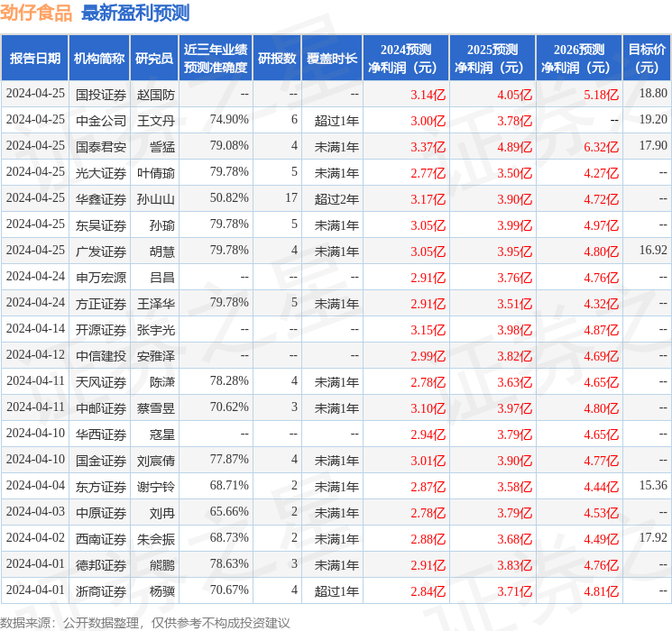The height and width of the screenshot is (631, 672).
Task: Select institution name 中邮证券
Action: point(101,408)
